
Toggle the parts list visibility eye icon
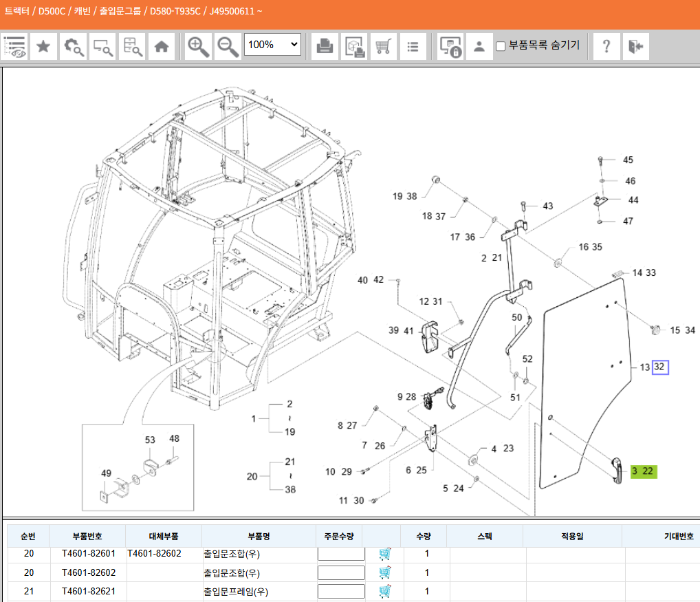point(15,46)
